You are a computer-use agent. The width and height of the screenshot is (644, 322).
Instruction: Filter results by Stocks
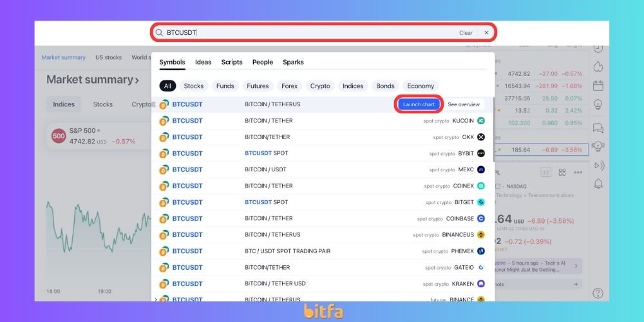tap(193, 86)
